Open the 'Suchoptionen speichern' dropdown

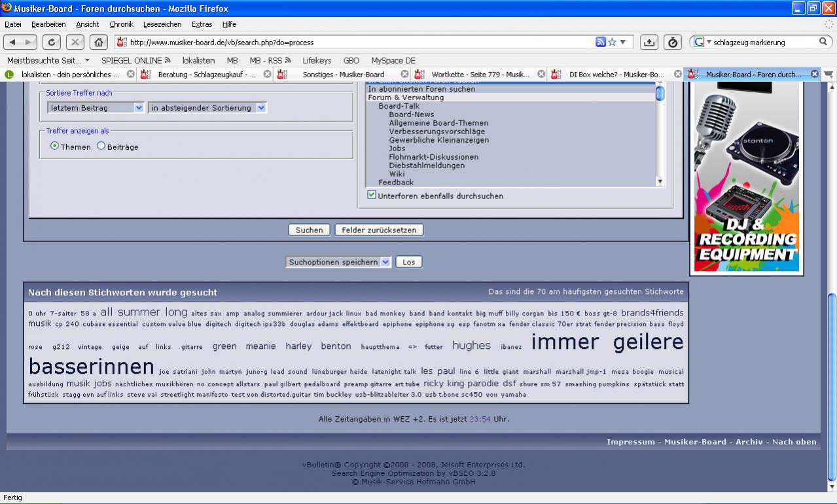(338, 262)
